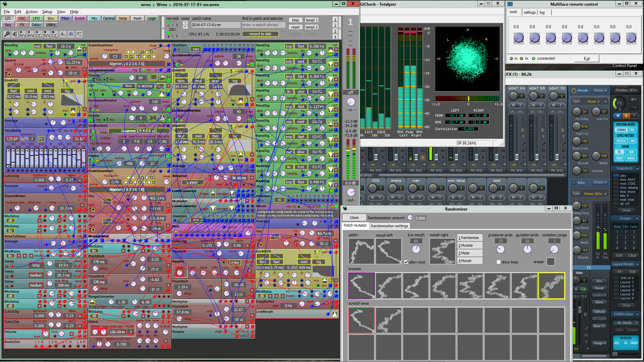
Task: Toggle Reverb power ring in FX panel
Action: pyautogui.click(x=574, y=90)
